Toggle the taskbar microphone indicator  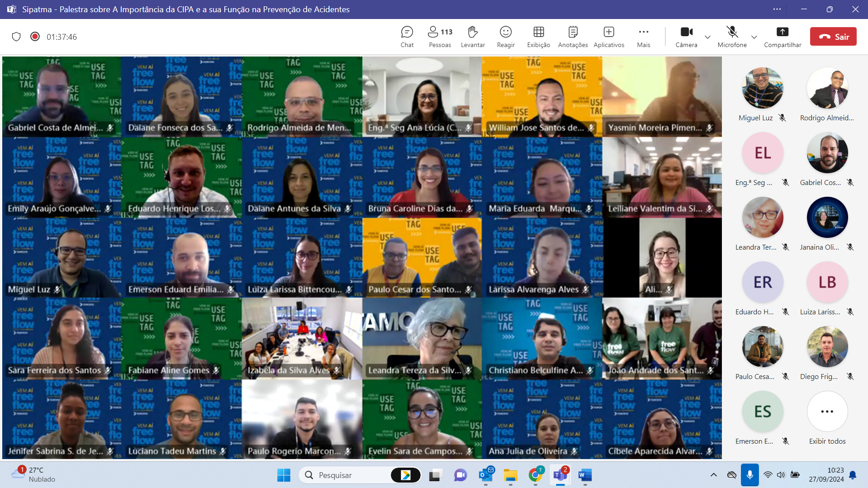tap(749, 475)
